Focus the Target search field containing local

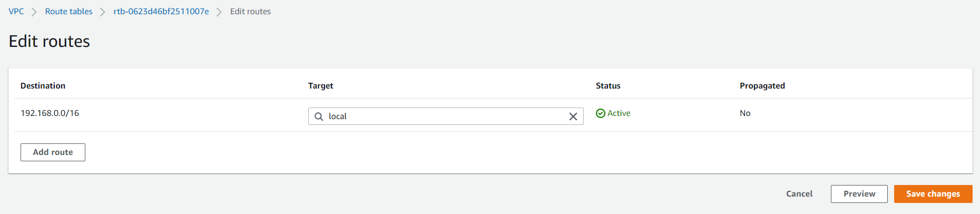pyautogui.click(x=446, y=116)
